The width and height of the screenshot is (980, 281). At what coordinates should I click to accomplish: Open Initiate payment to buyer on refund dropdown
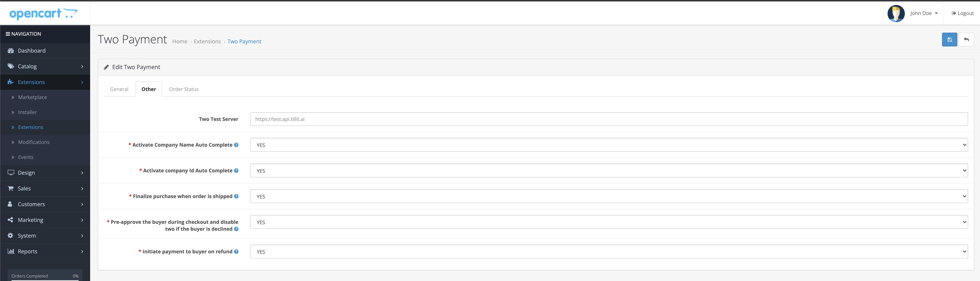609,251
